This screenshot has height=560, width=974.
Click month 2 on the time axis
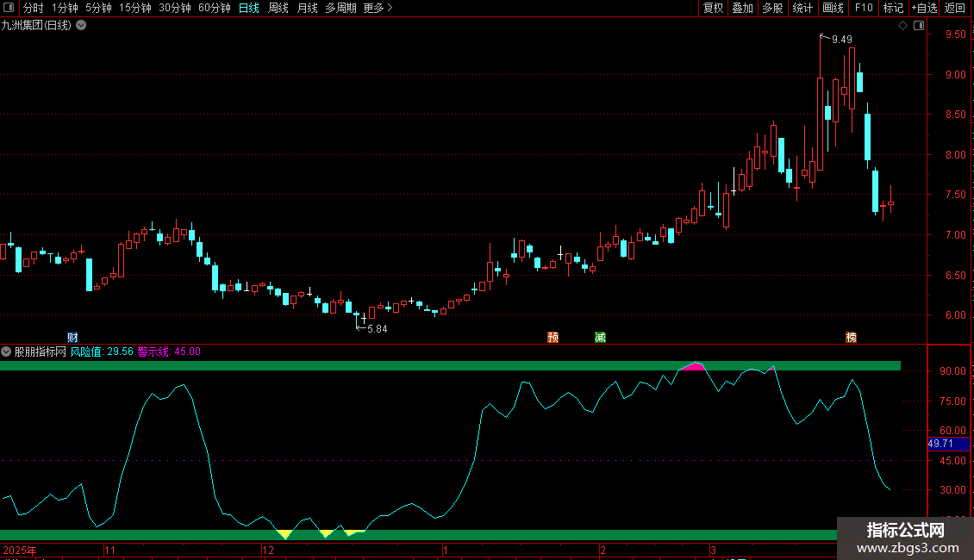pos(603,550)
